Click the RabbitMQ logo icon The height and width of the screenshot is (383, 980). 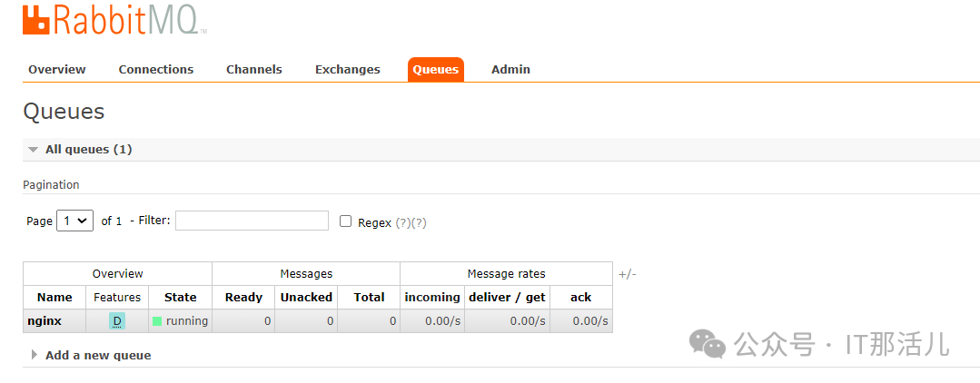pyautogui.click(x=36, y=19)
